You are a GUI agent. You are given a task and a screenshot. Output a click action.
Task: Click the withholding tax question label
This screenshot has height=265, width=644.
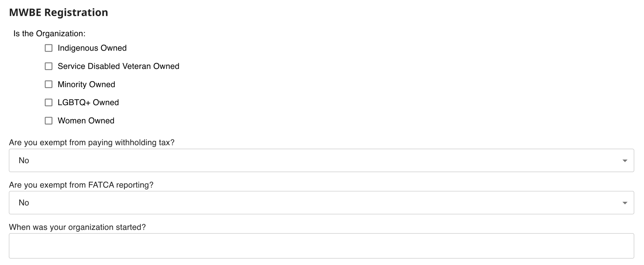coord(92,143)
